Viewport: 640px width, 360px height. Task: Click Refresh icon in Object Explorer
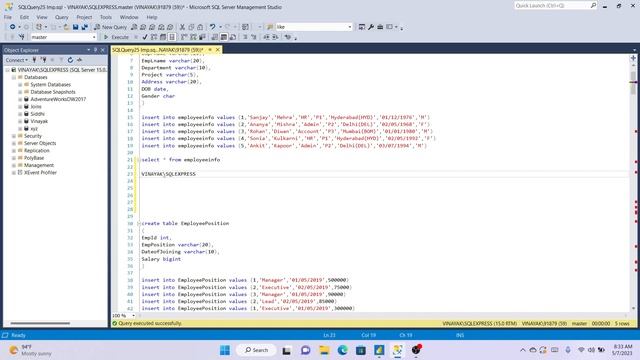tap(70, 60)
